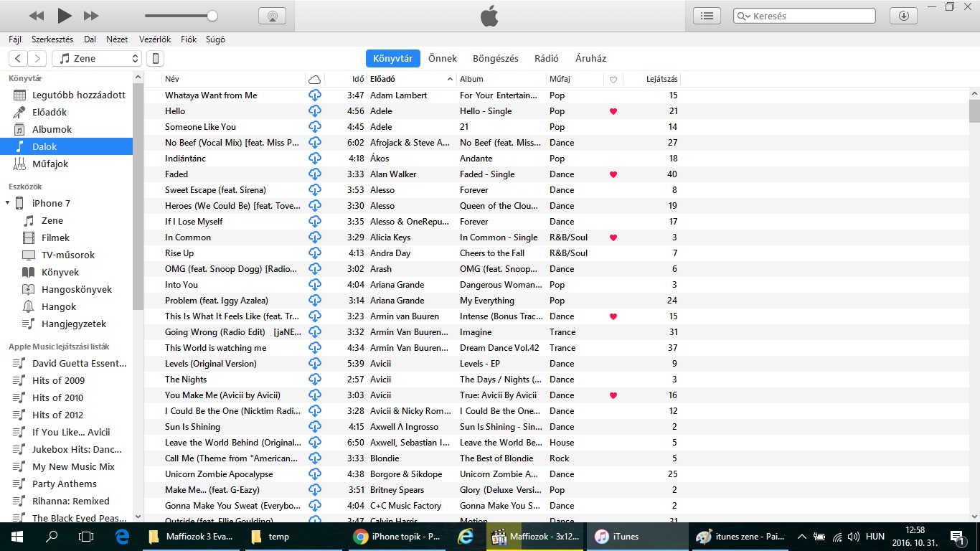Collapse the iPhone 7 device tree
The height and width of the screenshot is (551, 980).
7,203
